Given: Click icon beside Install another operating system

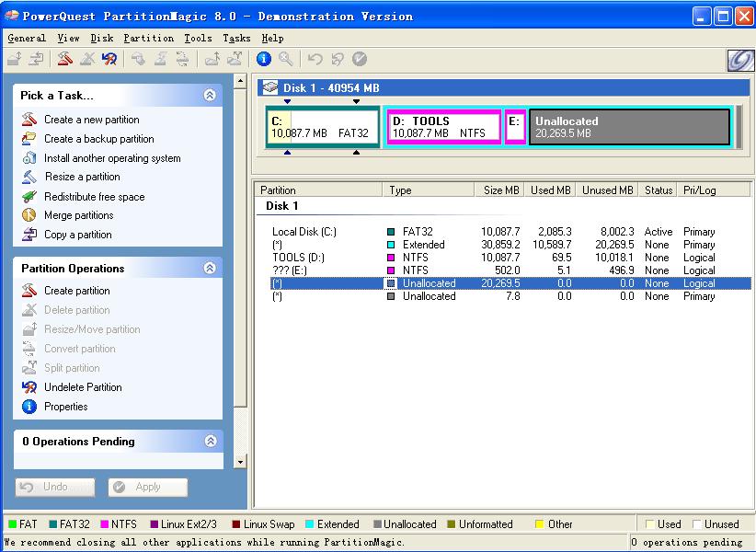Looking at the screenshot, I should 29,157.
